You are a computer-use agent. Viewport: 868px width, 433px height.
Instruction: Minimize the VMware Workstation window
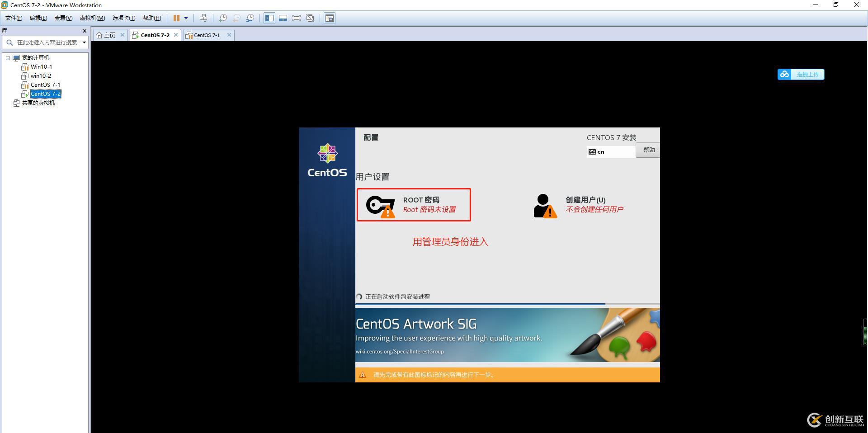(816, 5)
